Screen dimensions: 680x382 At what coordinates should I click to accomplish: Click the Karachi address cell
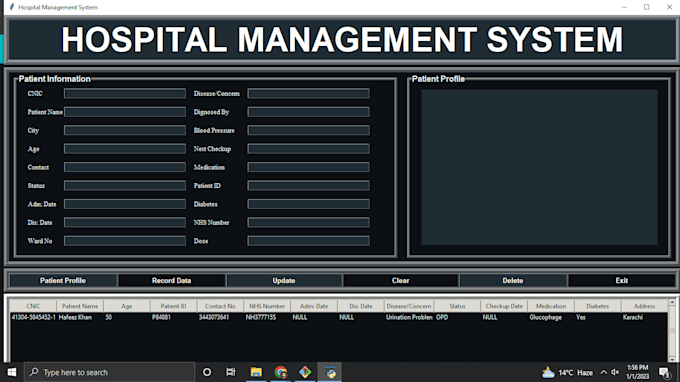coord(633,317)
